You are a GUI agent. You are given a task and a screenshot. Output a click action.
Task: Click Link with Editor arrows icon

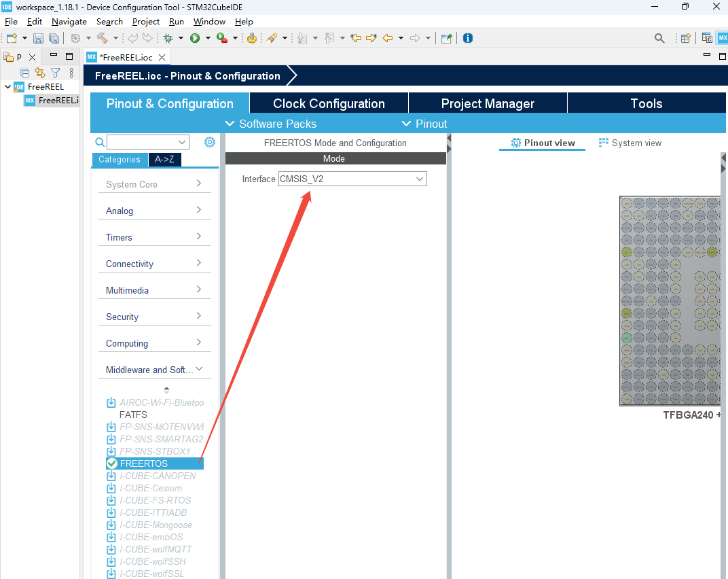click(40, 73)
